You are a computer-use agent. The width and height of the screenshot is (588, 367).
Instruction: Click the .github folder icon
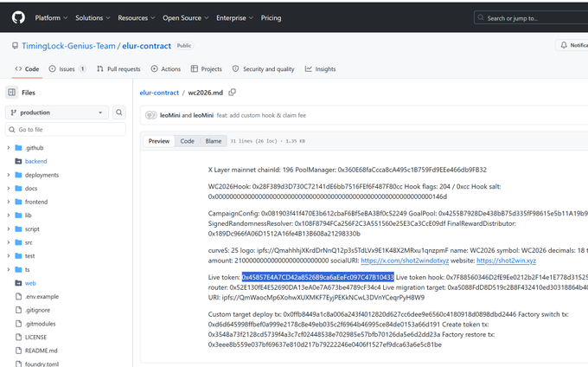click(x=18, y=148)
